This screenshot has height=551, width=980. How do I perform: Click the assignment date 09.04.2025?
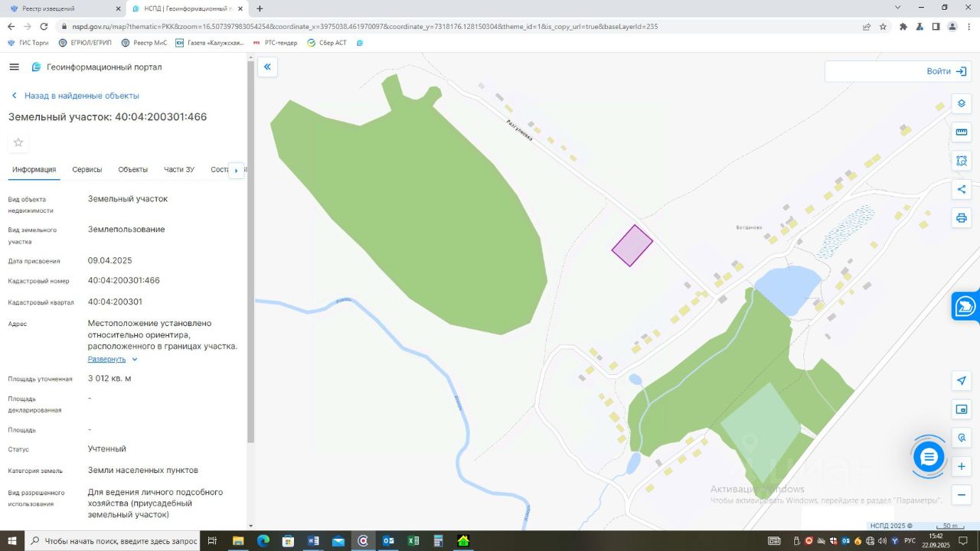110,260
